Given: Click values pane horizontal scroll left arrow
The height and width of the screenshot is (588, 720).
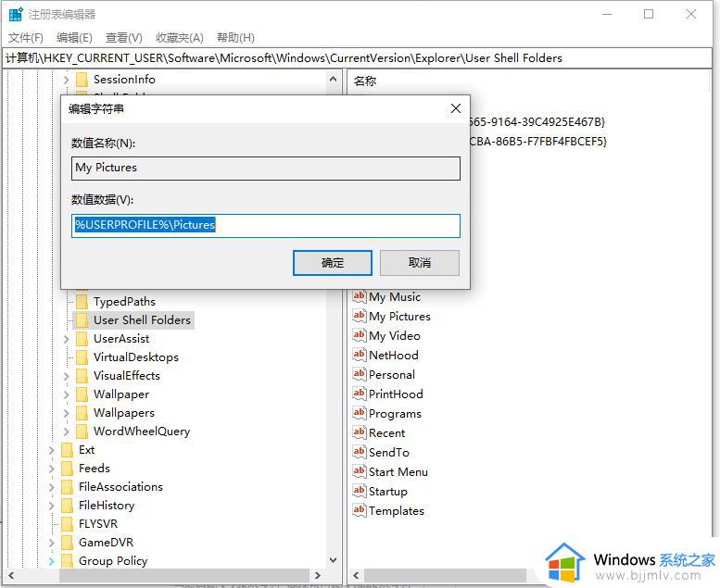Looking at the screenshot, I should (x=356, y=575).
